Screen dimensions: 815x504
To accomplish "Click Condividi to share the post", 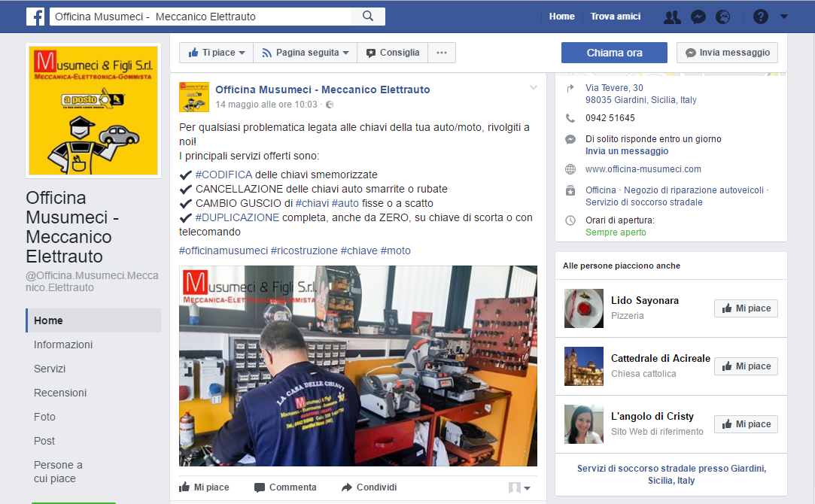I will click(369, 487).
